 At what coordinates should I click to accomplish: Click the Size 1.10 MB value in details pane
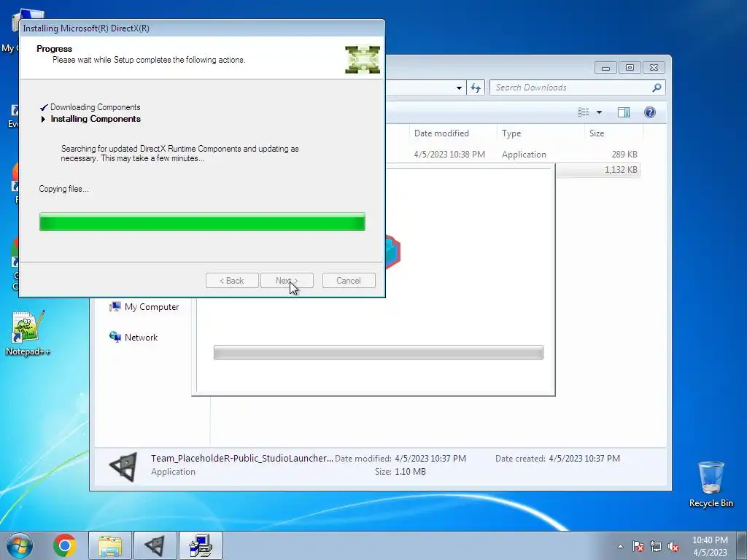click(x=410, y=472)
